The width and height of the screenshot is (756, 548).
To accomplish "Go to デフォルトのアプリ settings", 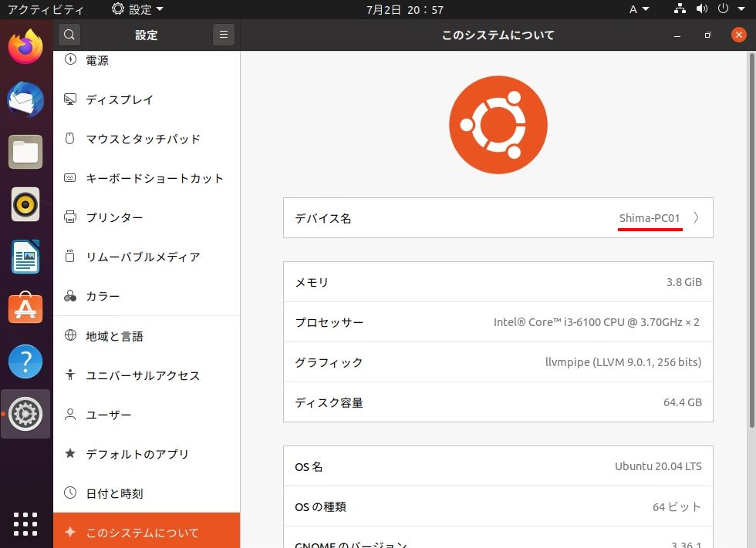I will click(x=147, y=454).
